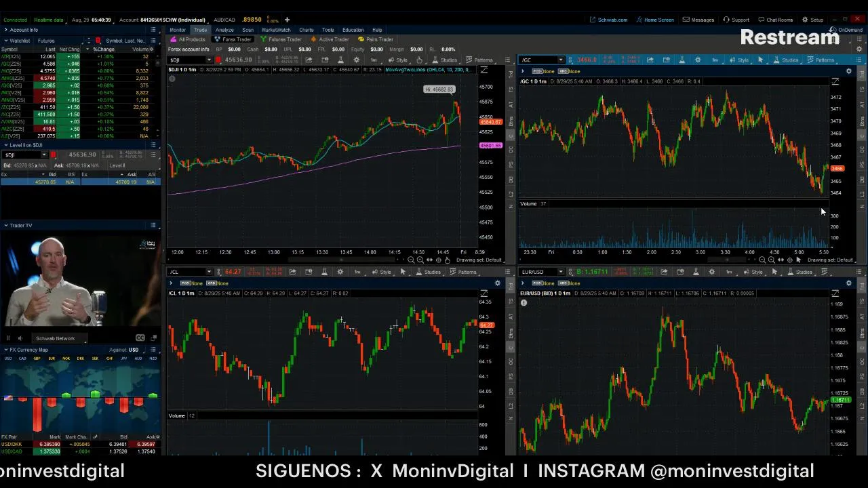Select the Education tab

coord(353,30)
